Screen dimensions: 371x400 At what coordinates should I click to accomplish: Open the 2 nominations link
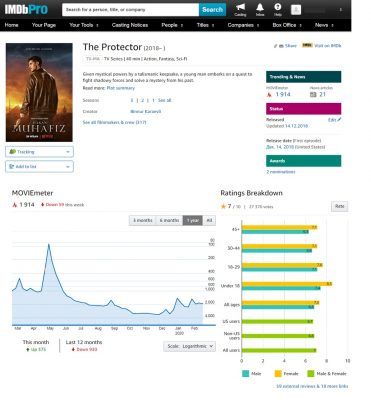coord(281,172)
